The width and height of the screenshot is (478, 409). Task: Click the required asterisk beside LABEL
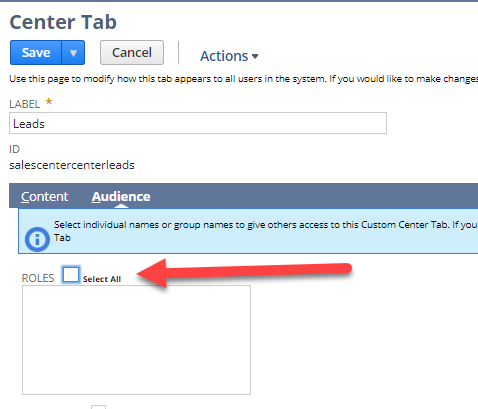[x=49, y=101]
